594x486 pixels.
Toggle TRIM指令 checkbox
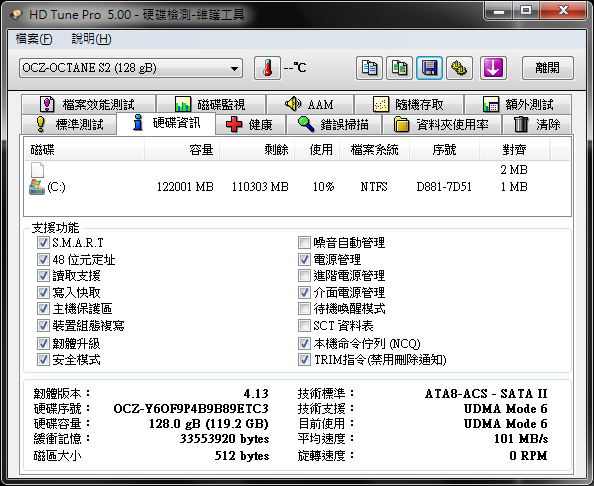coord(304,359)
